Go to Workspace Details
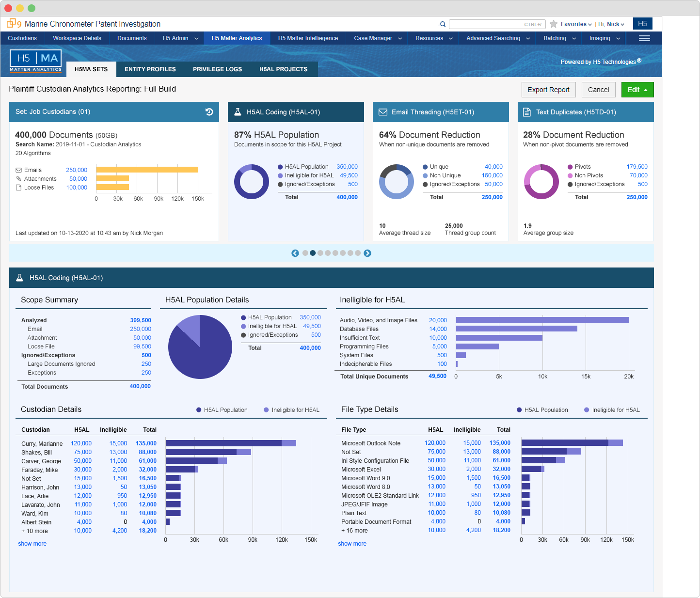Screen dimensions: 700x598 [x=77, y=38]
